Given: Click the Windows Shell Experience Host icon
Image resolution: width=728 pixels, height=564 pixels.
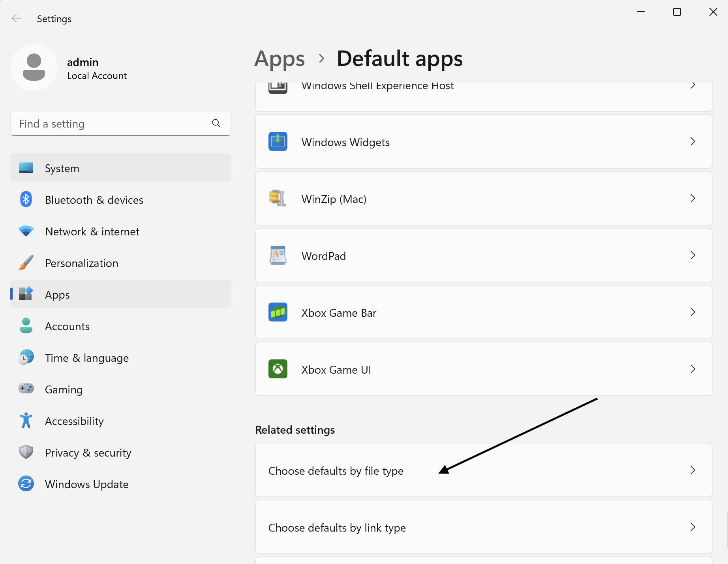Looking at the screenshot, I should [x=278, y=88].
